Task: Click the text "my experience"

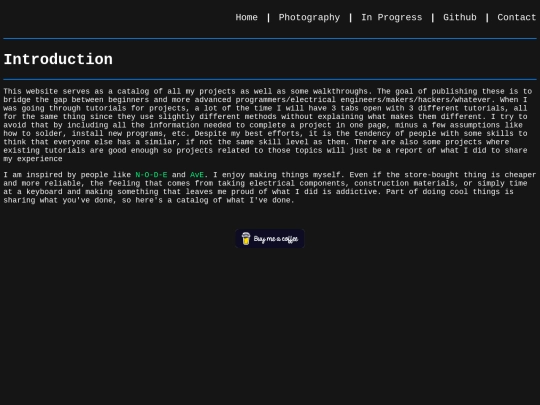Action: [33, 159]
